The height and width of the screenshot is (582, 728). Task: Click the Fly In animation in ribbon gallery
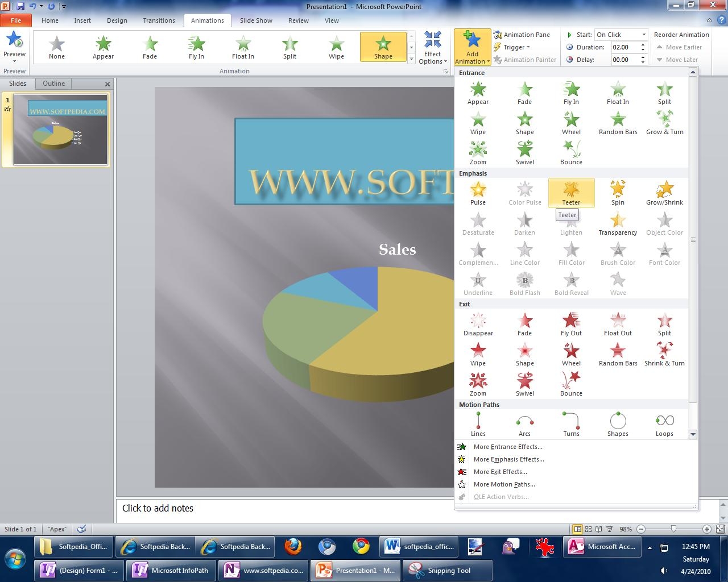tap(196, 47)
